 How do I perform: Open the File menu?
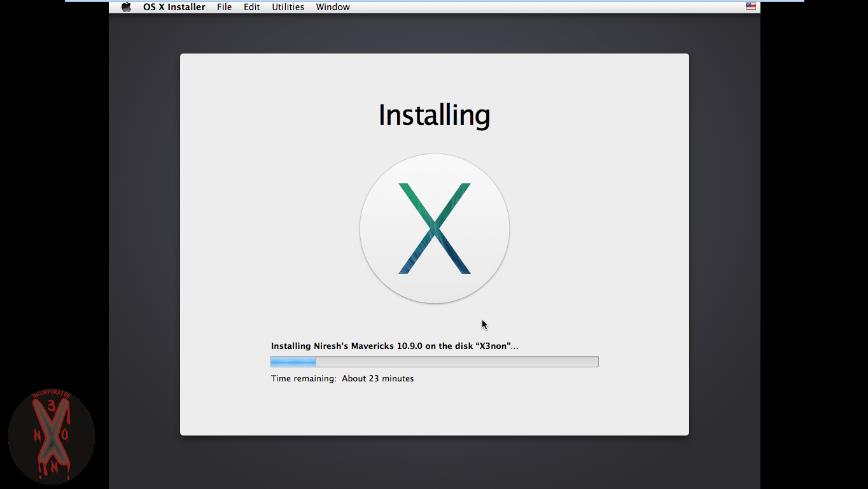tap(224, 7)
